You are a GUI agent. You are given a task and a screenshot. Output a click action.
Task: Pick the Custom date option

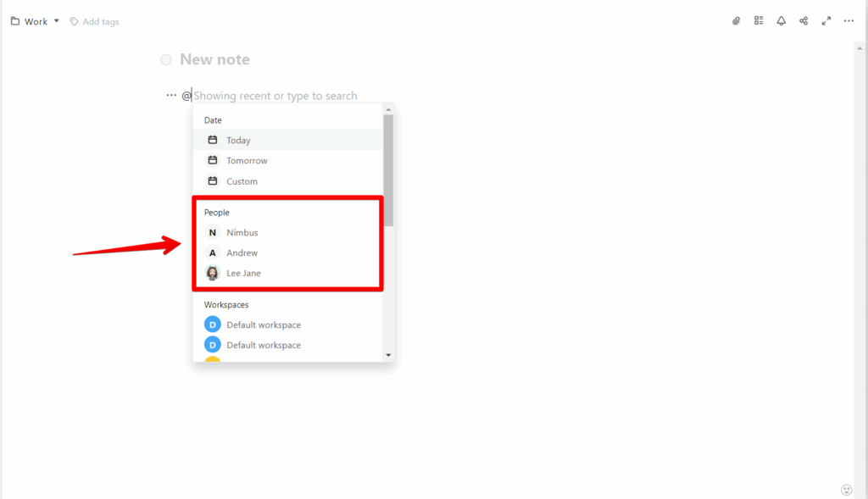(241, 180)
